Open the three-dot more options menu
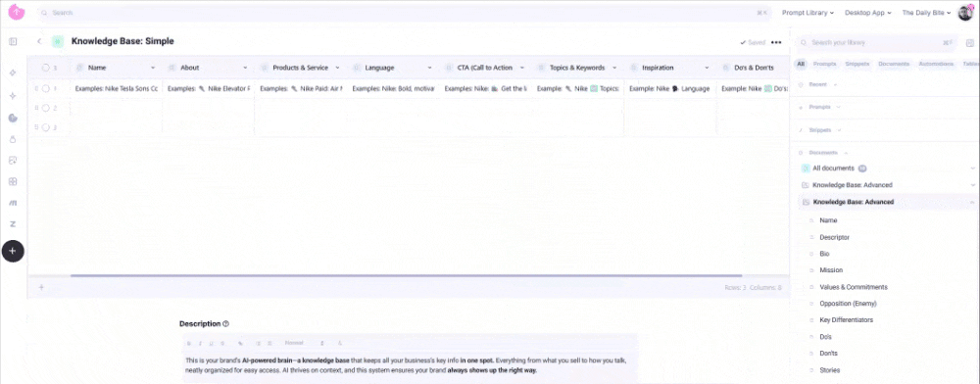 [776, 42]
